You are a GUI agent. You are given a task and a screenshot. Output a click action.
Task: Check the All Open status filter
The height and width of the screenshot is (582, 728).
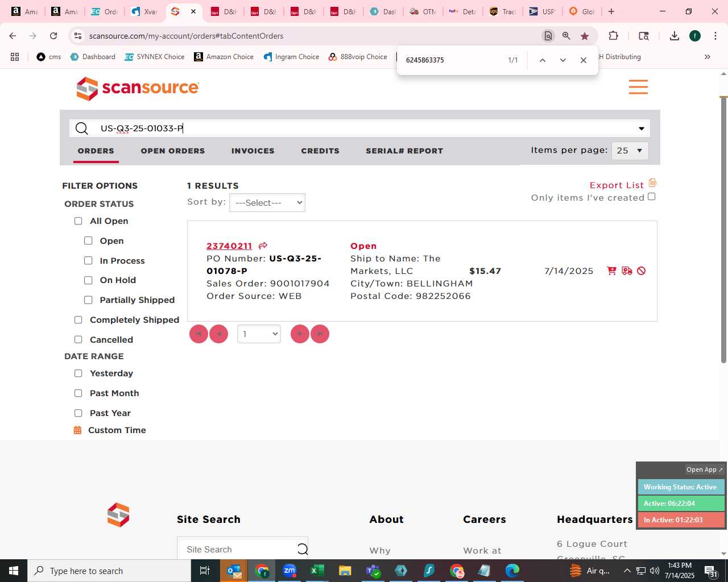[x=78, y=221]
